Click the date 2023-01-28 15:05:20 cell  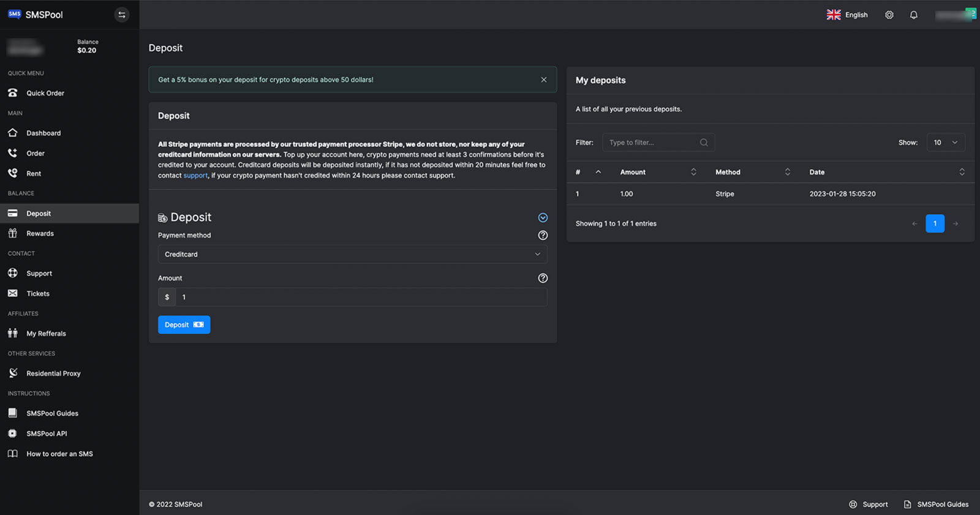click(x=842, y=194)
